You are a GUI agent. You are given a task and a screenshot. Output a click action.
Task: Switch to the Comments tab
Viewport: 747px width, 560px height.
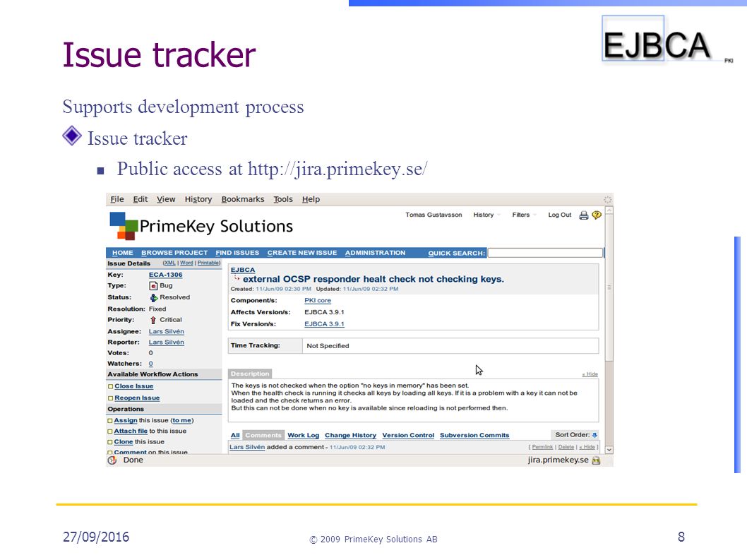coord(263,435)
